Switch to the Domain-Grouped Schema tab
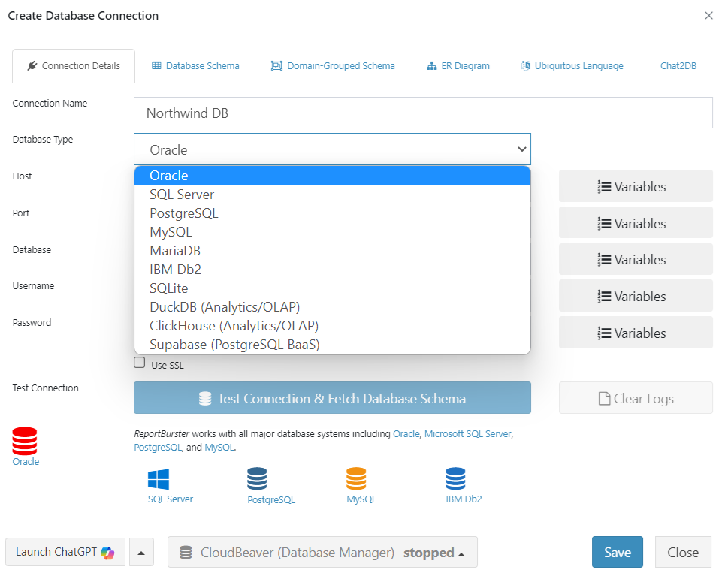 (x=334, y=65)
